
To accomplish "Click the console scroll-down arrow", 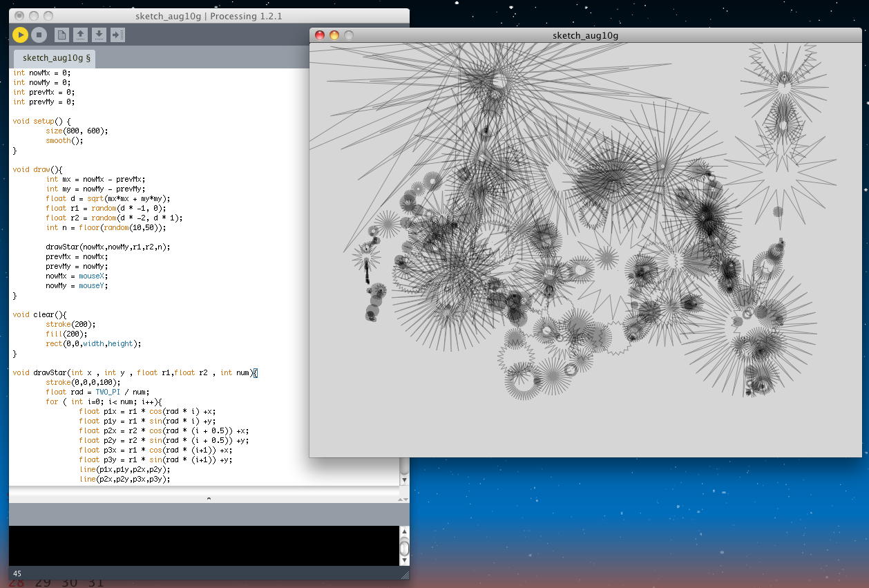I will (404, 560).
